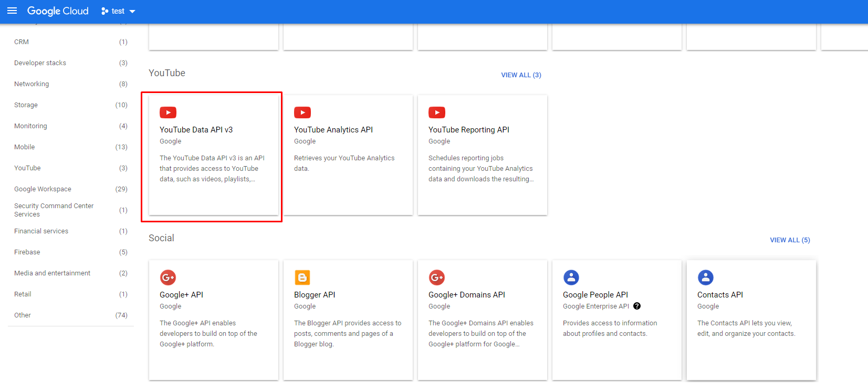Click the YouTube Data API v3 play icon
This screenshot has width=868, height=390.
168,112
